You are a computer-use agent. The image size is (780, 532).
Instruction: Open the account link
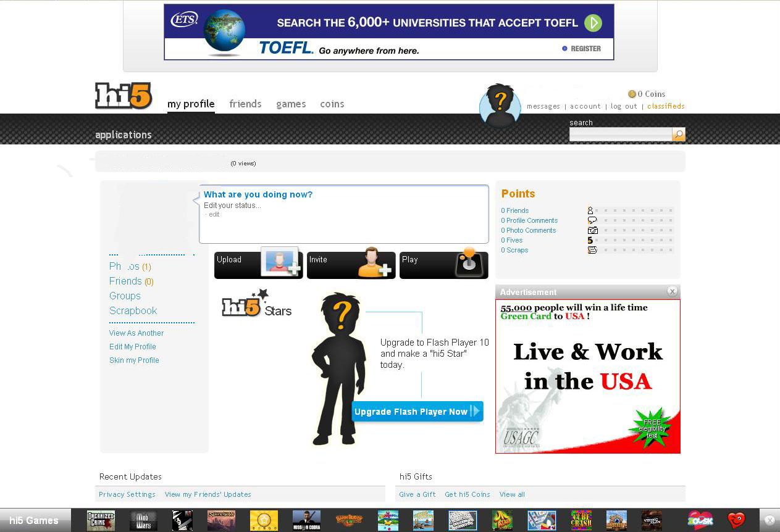tap(585, 106)
